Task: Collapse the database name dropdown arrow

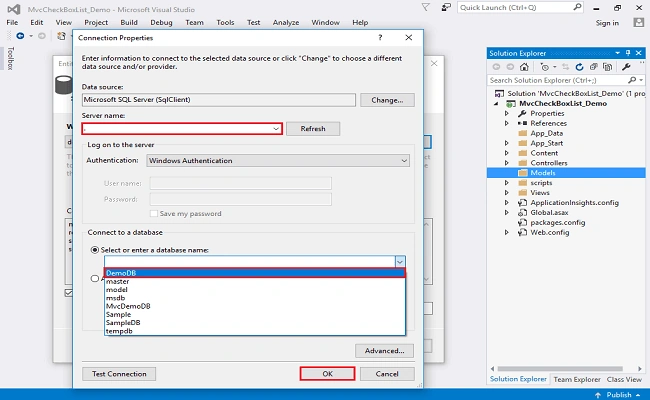Action: click(x=400, y=262)
